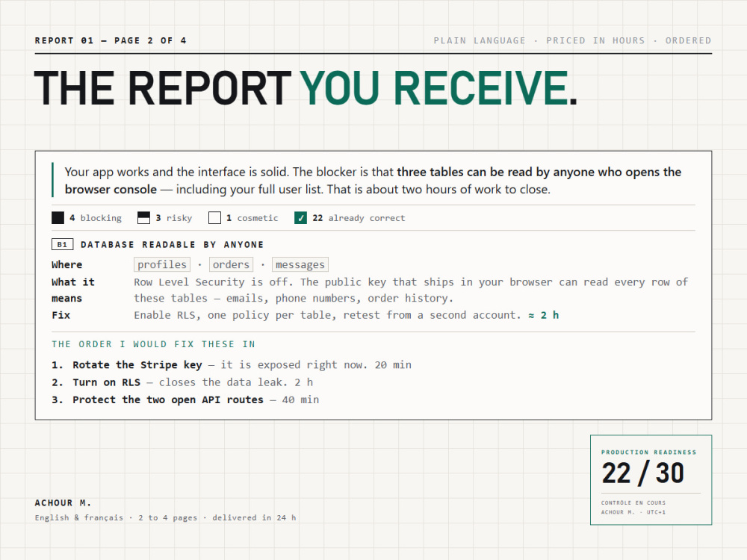Click the '≈ 2 h' fix estimate
Image resolution: width=747 pixels, height=560 pixels.
point(544,315)
